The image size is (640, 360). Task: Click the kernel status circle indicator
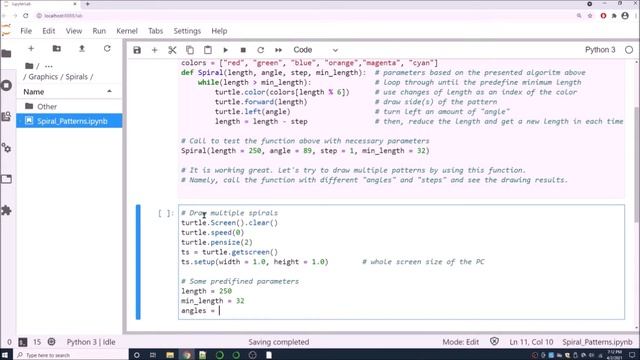(629, 50)
